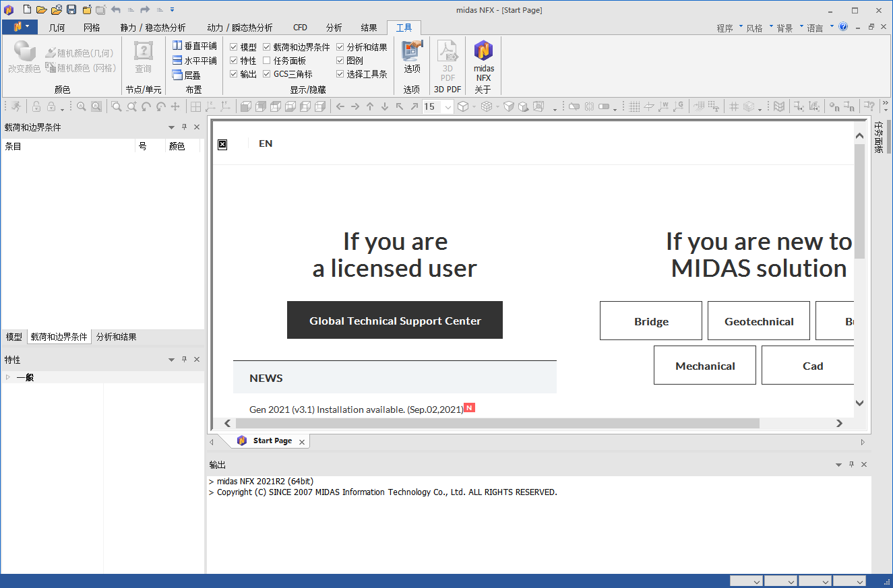This screenshot has height=588, width=893.
Task: Switch to the CFD ribbon tab
Action: click(300, 28)
